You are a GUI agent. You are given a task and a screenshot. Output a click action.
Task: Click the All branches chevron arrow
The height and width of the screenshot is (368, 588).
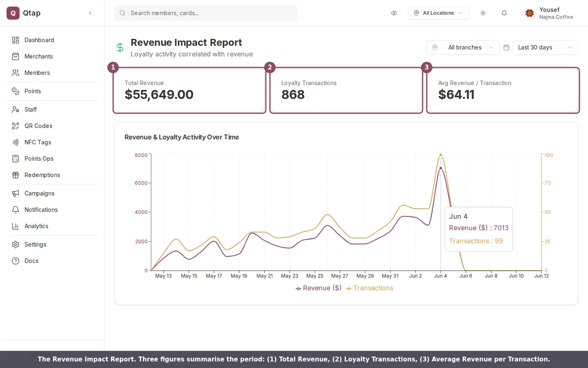click(491, 47)
